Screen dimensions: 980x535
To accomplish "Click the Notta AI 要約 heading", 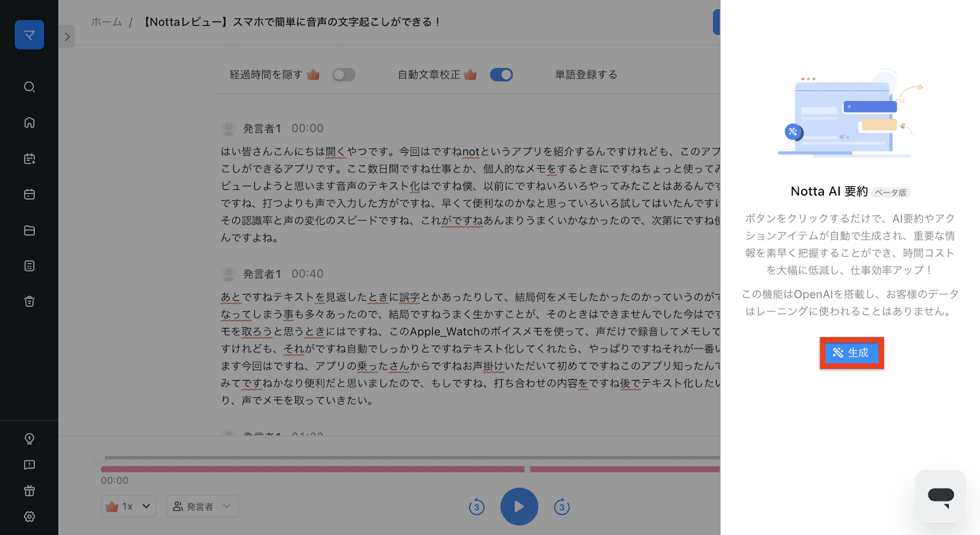I will coord(829,191).
